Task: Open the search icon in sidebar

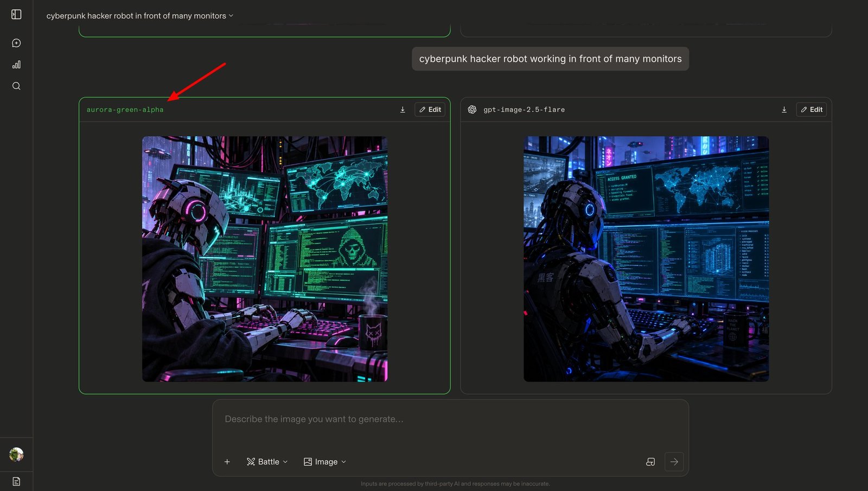Action: point(16,86)
